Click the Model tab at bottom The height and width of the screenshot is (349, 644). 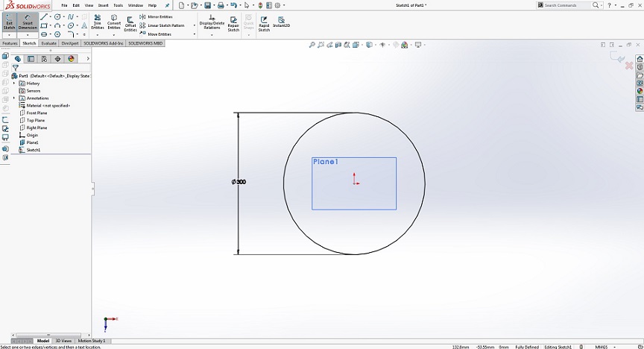[42, 341]
